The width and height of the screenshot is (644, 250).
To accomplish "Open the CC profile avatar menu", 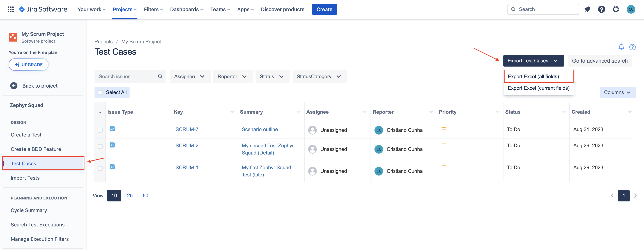I will [631, 9].
